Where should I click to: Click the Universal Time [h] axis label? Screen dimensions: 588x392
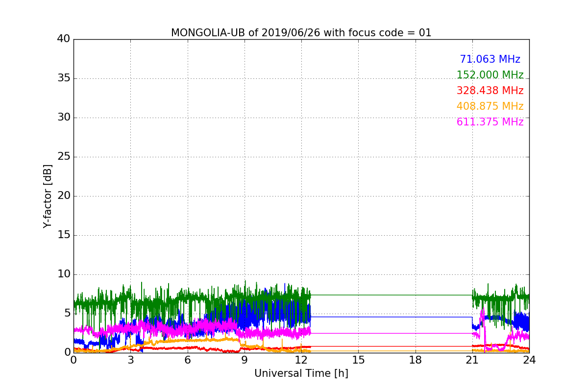pos(301,373)
